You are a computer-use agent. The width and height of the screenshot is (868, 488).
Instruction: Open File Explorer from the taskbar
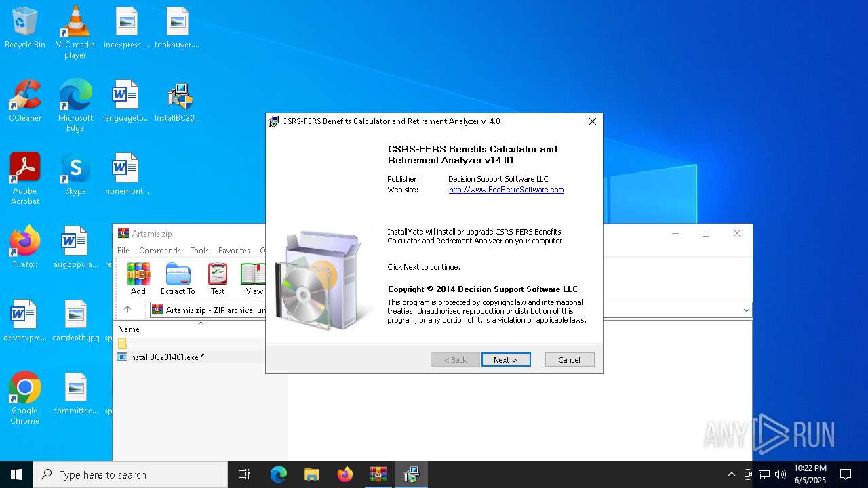pos(312,474)
